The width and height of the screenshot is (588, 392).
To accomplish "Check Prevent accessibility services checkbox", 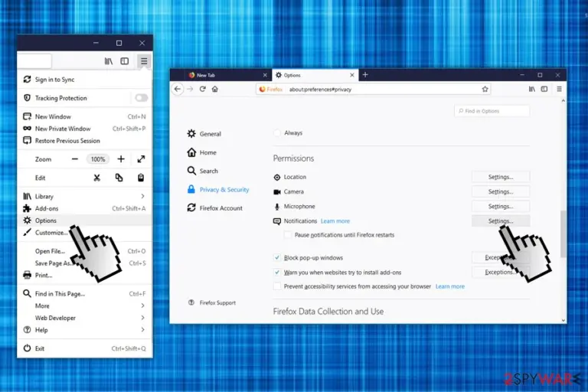I will (276, 286).
